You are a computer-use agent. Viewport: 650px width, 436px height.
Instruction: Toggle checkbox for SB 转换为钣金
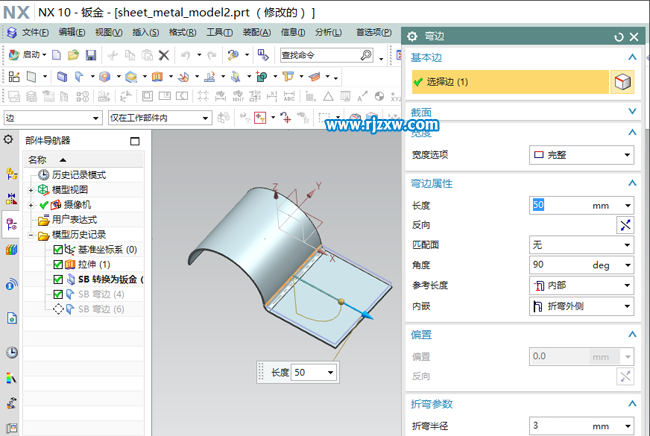pyautogui.click(x=58, y=279)
